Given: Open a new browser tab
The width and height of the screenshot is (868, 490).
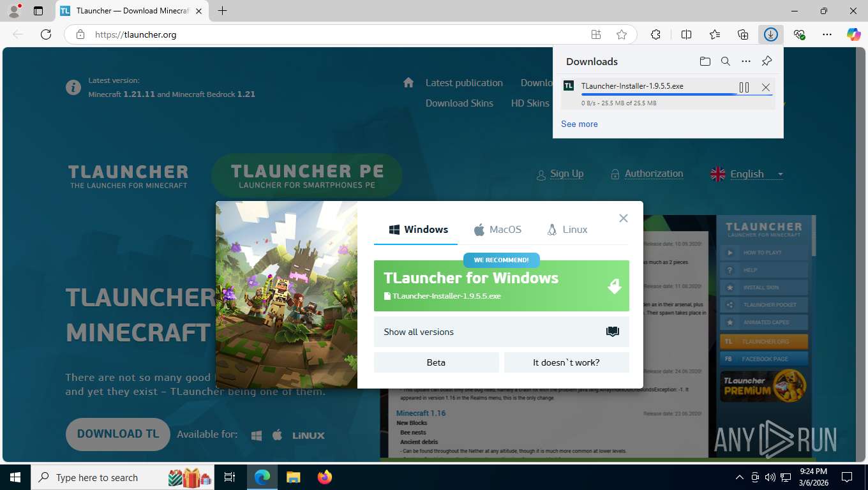Looking at the screenshot, I should (x=222, y=11).
